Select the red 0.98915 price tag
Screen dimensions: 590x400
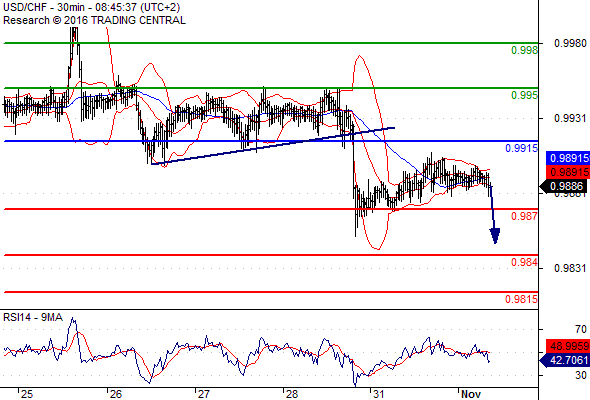point(567,172)
